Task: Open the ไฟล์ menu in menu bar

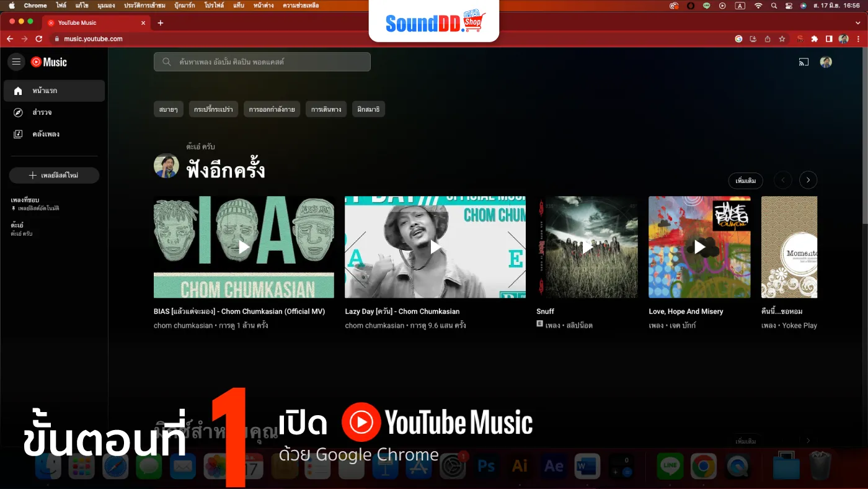Action: point(61,6)
